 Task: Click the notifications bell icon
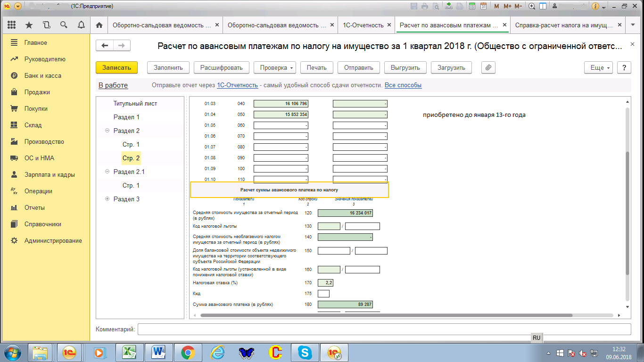[x=81, y=25]
